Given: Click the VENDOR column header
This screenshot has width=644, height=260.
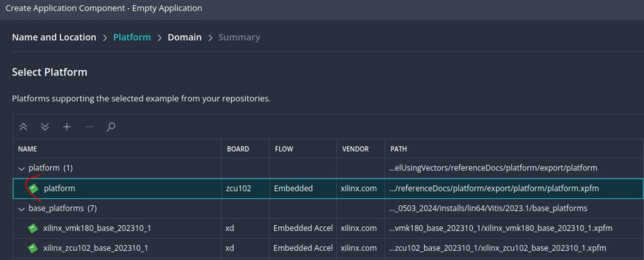Looking at the screenshot, I should tap(355, 149).
